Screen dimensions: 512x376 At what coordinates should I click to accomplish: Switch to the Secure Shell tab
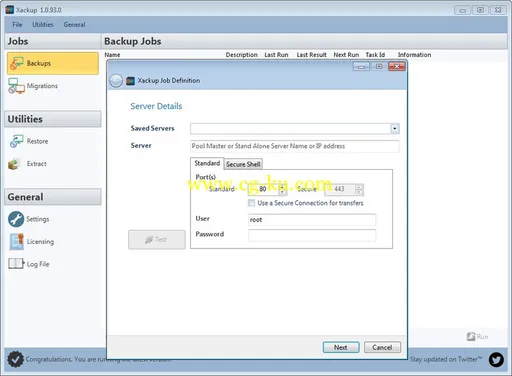pos(243,164)
